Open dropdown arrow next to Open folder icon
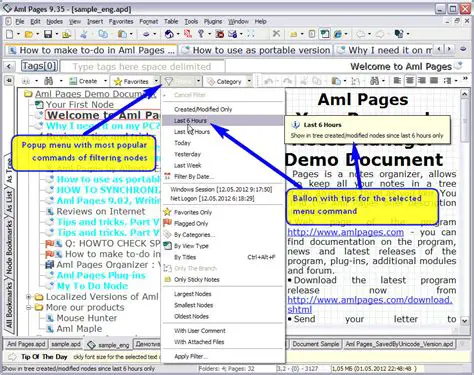Viewport: 474px width, 375px height. pos(38,34)
